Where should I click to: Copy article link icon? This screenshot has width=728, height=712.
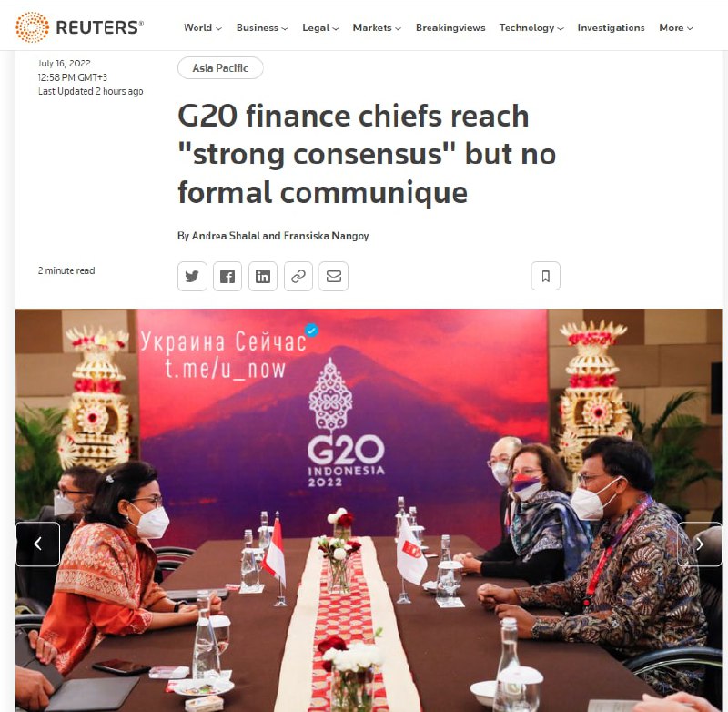pyautogui.click(x=298, y=277)
